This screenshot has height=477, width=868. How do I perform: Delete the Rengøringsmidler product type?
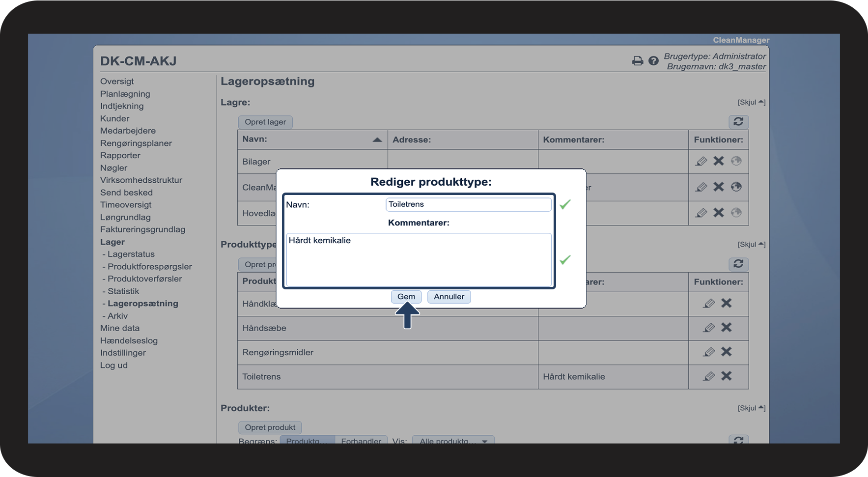coord(726,352)
